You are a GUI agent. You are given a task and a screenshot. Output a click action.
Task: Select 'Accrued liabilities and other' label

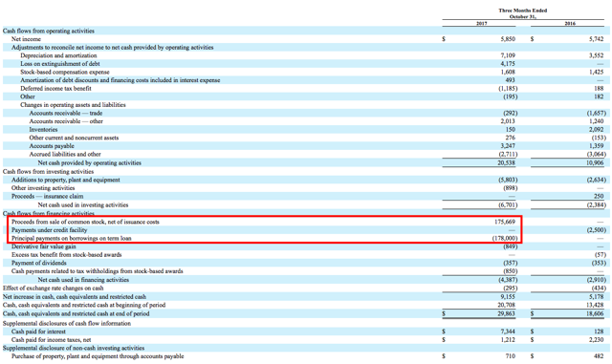[x=65, y=155]
